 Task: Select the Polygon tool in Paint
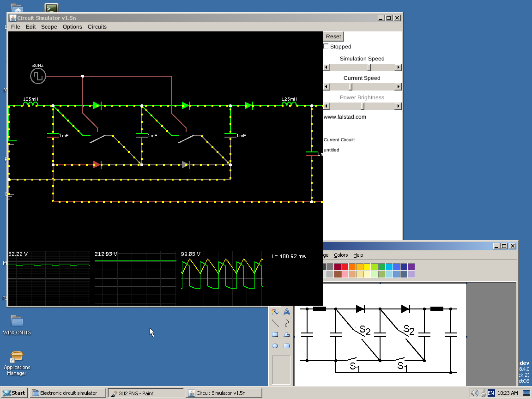tap(287, 334)
